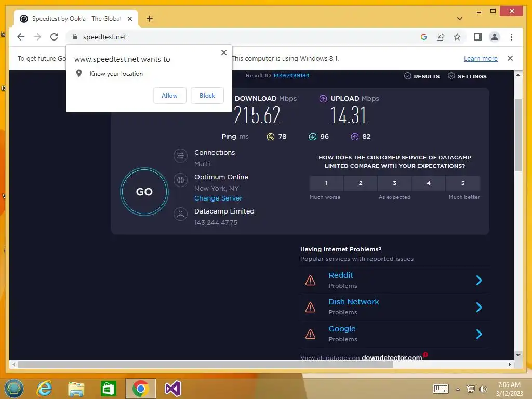Rate customer service 1 Much worse
The width and height of the screenshot is (532, 399).
326,183
